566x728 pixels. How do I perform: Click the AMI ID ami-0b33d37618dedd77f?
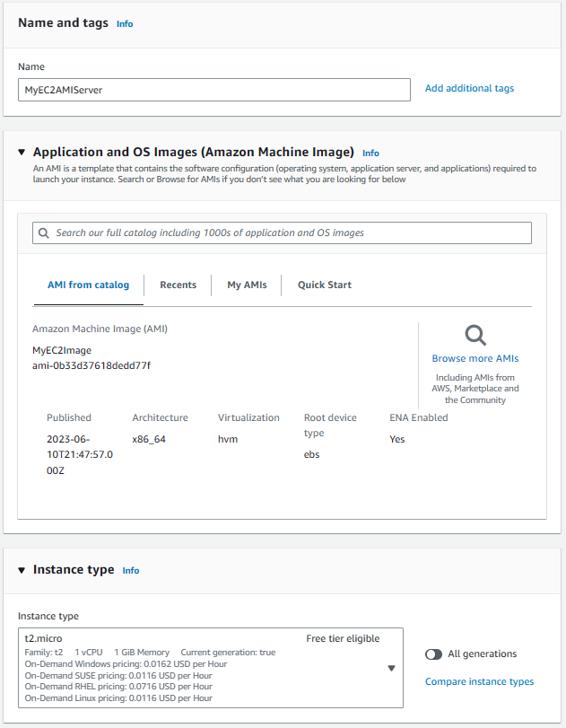(91, 366)
